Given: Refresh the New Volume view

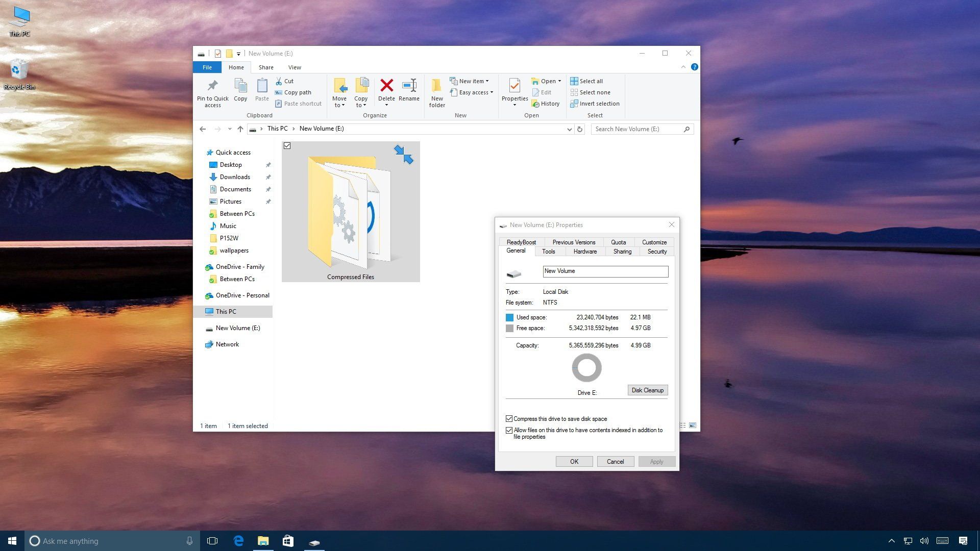Looking at the screenshot, I should click(580, 129).
